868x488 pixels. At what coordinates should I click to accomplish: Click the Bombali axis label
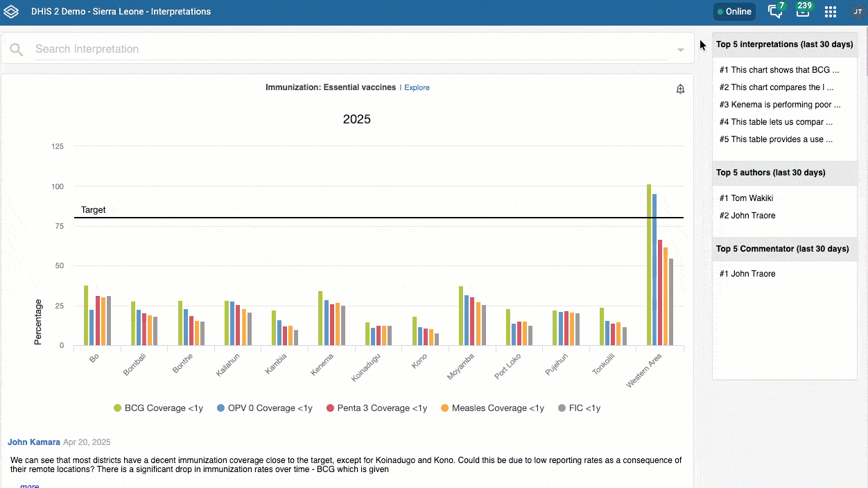(x=135, y=365)
